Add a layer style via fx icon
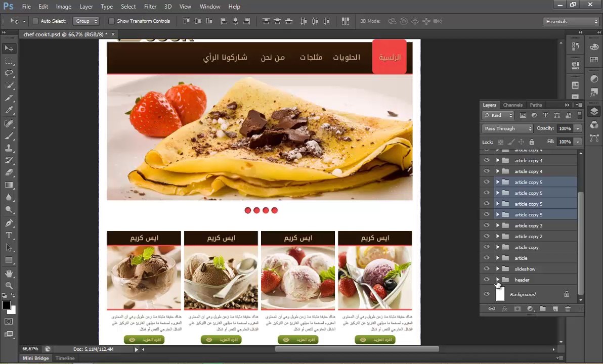This screenshot has width=603, height=364. pos(504,309)
